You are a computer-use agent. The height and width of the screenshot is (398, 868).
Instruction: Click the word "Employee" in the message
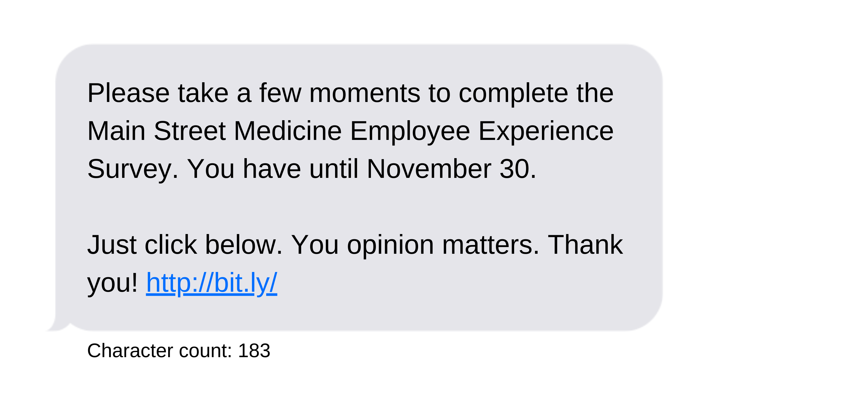[x=410, y=132]
